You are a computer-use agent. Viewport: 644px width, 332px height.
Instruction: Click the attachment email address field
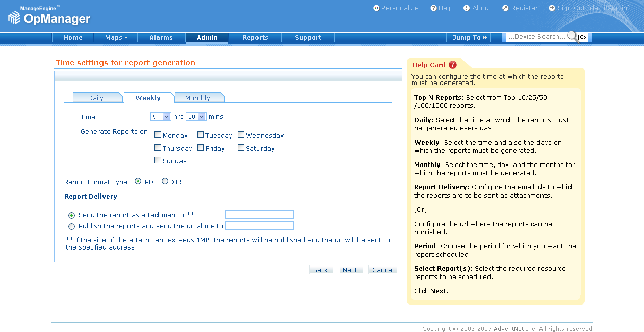(259, 215)
